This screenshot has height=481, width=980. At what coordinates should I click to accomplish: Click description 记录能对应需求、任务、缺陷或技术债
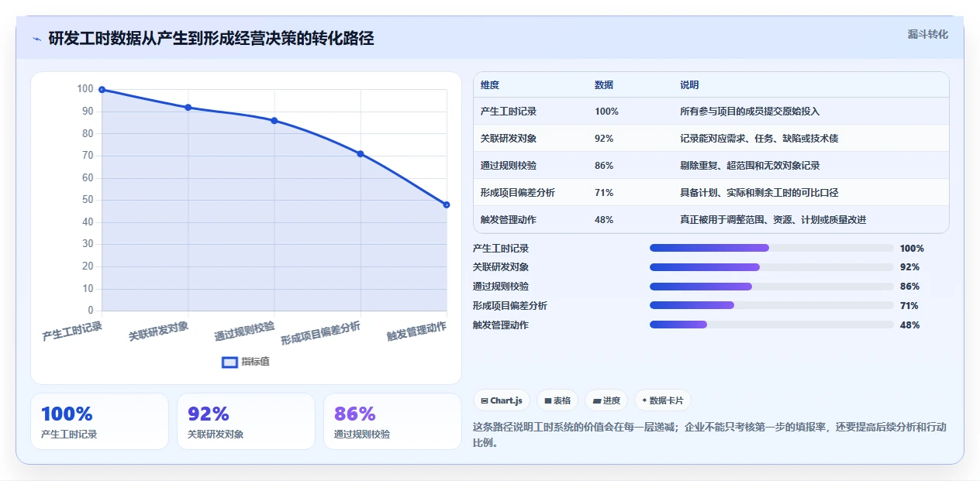(759, 139)
